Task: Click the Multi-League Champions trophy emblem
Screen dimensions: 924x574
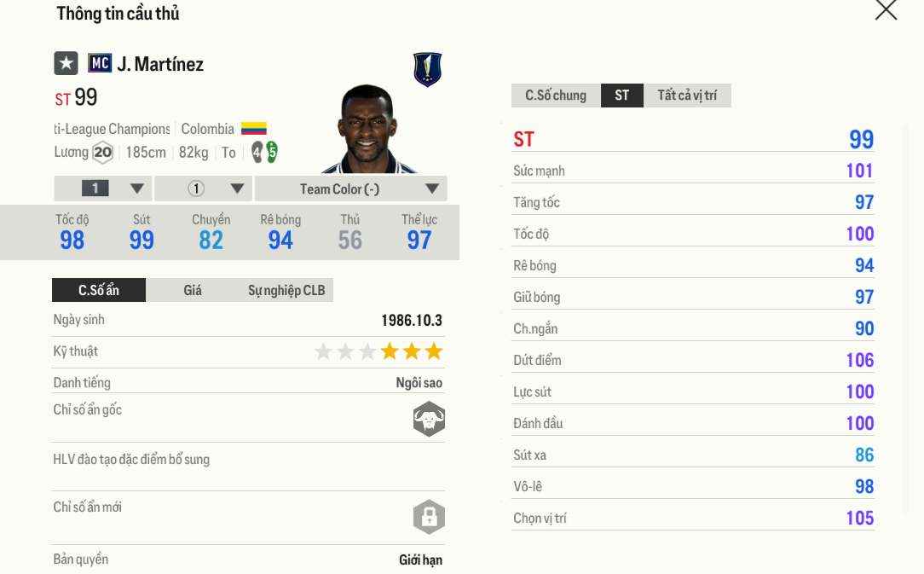Action: pyautogui.click(x=427, y=69)
